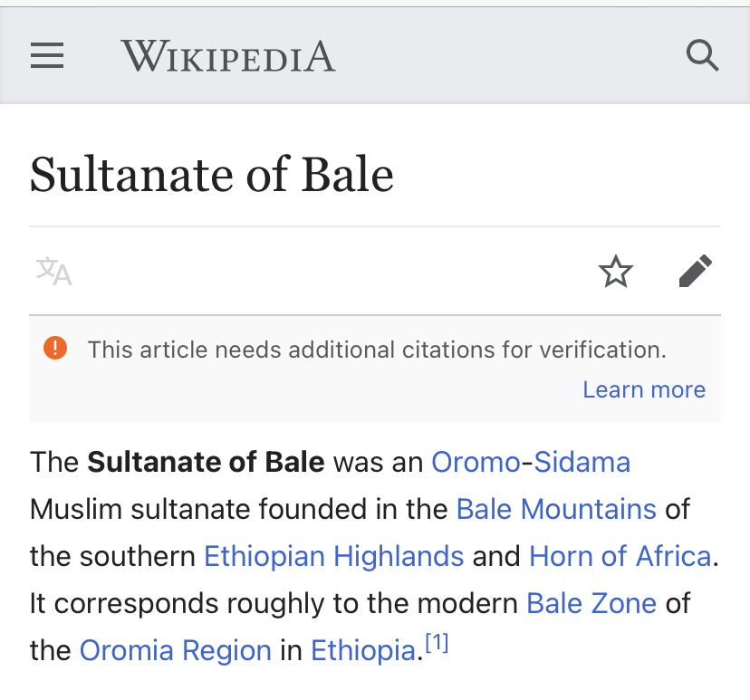Toggle the watchlist star
Image resolution: width=750 pixels, height=700 pixels.
616,271
